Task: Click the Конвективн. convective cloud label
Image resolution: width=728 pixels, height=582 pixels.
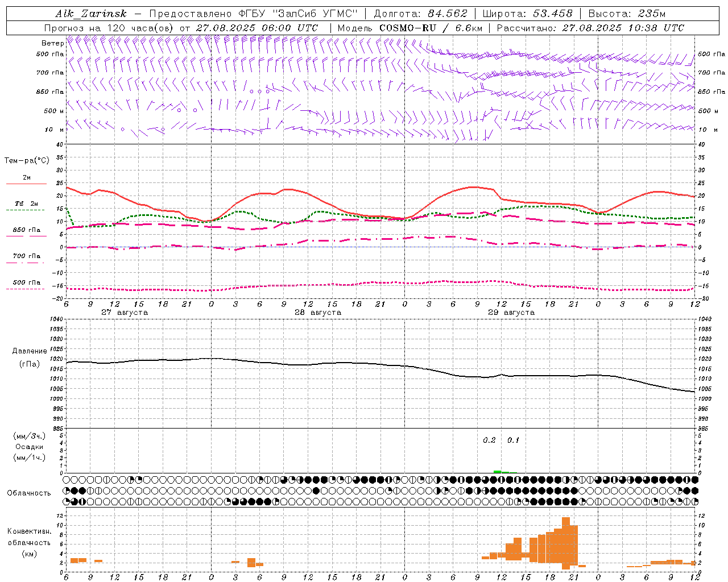Action: (30, 531)
